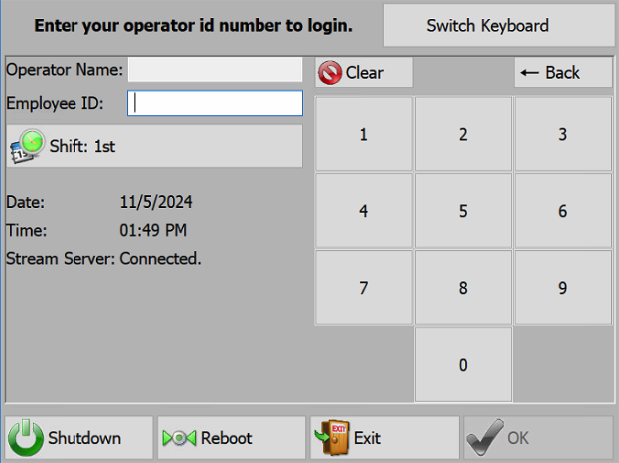Click the Reboot arrows icon

(x=179, y=438)
